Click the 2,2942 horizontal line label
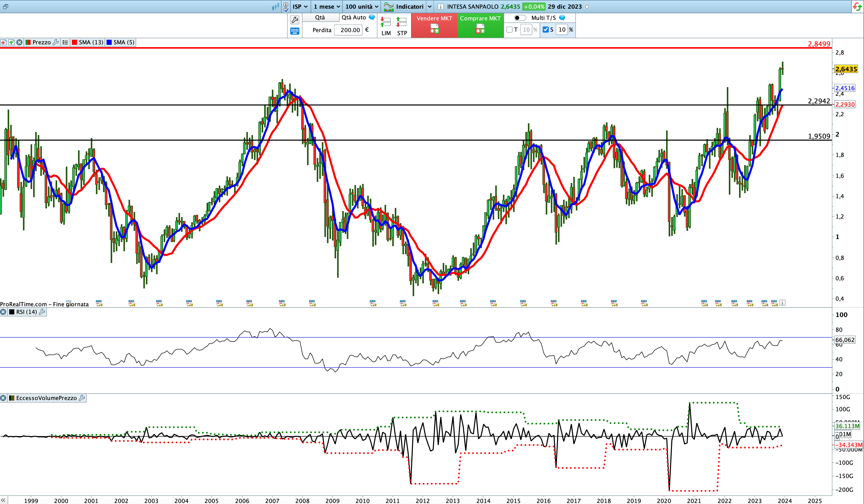The width and height of the screenshot is (864, 504). tap(819, 101)
